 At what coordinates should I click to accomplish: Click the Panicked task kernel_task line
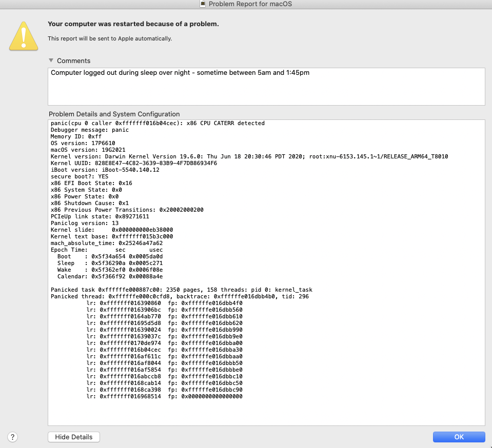coord(182,290)
